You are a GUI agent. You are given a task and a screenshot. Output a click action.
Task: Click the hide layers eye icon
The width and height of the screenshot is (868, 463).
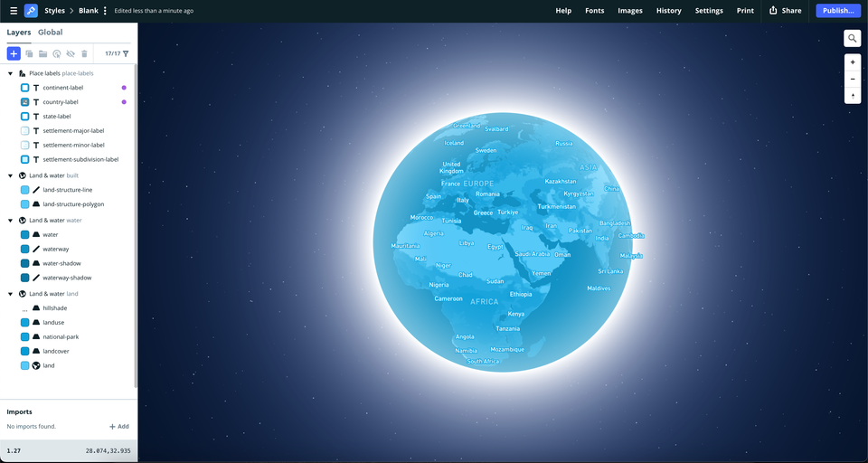71,54
